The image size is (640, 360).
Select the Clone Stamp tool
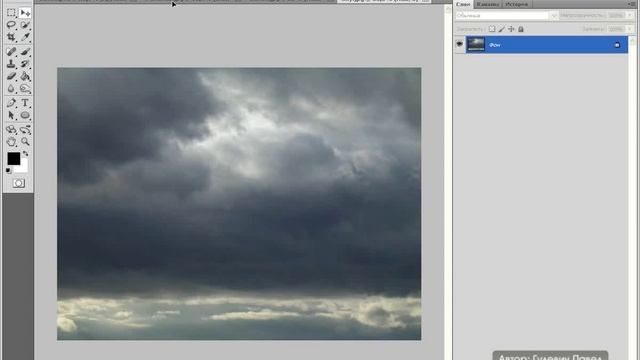(11, 64)
